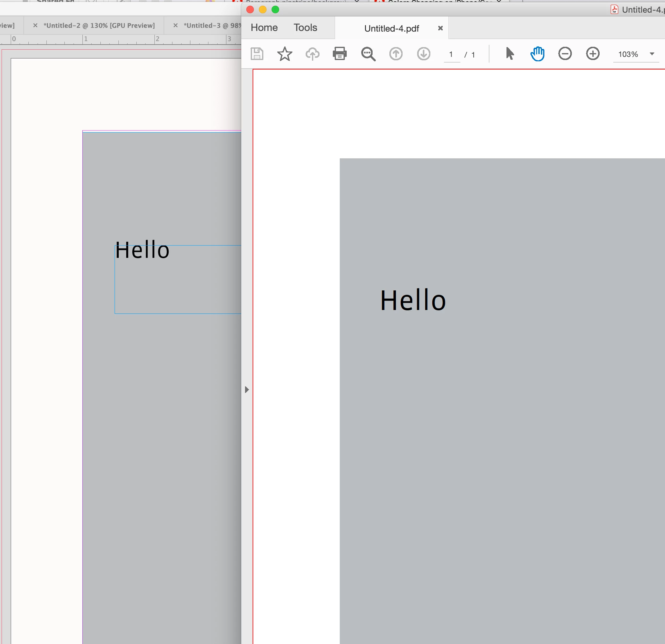
Task: Go to previous page with the up arrow
Action: tap(396, 54)
